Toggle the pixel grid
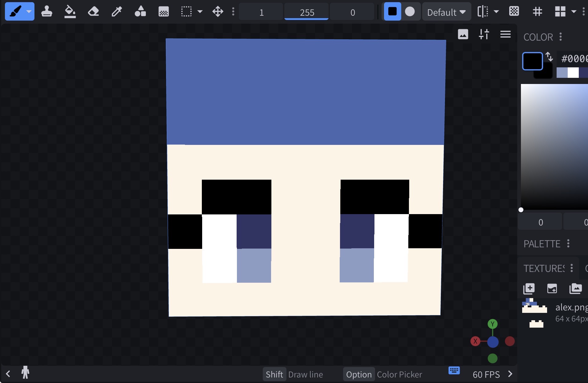The height and width of the screenshot is (383, 588). 538,12
